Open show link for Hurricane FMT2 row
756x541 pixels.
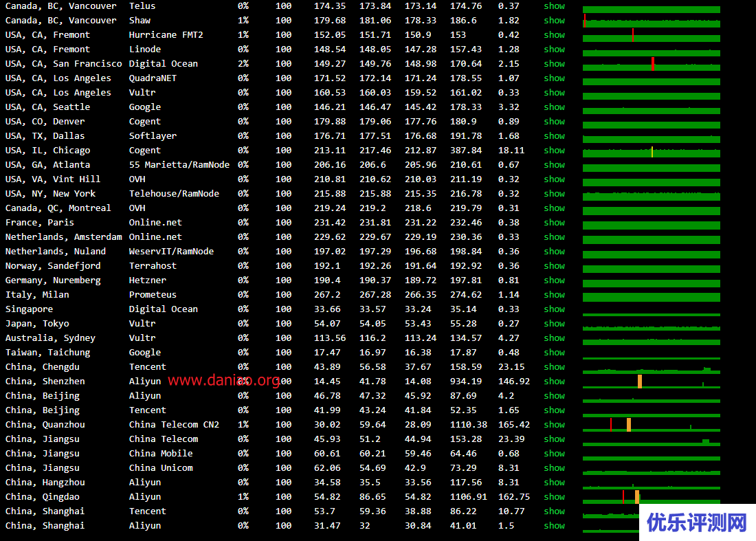(x=554, y=35)
